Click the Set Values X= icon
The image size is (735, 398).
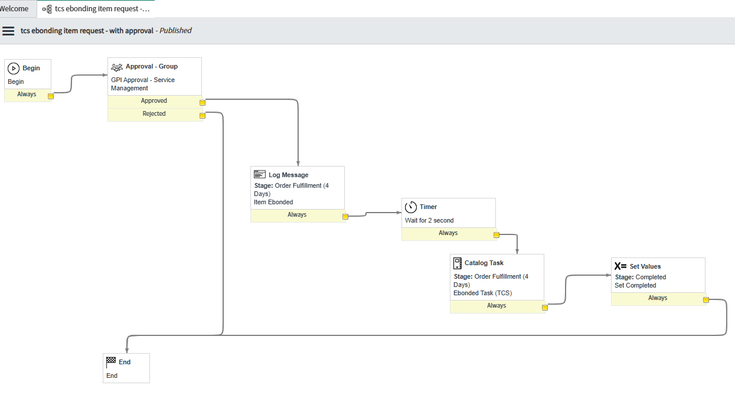[620, 266]
